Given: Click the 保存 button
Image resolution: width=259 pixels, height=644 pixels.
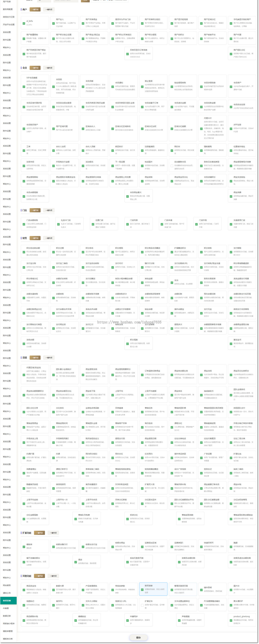Looking at the screenshot, I should click(x=138, y=638).
